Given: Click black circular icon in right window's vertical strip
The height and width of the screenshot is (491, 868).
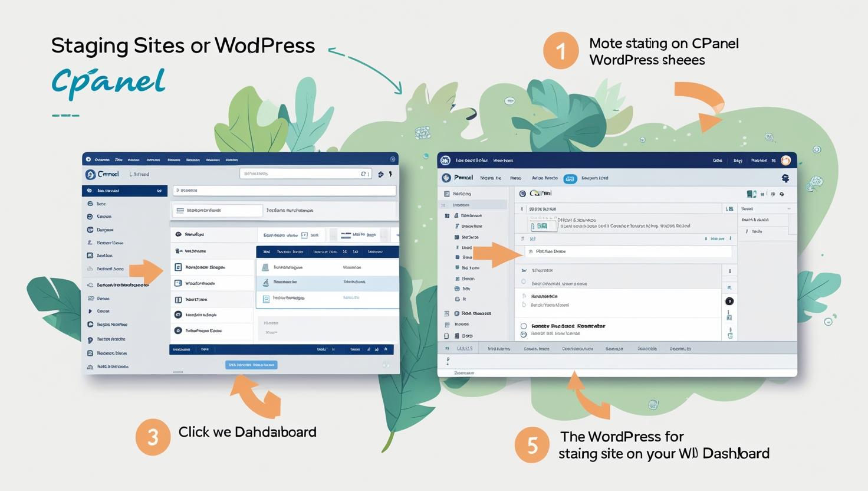Looking at the screenshot, I should tap(729, 301).
